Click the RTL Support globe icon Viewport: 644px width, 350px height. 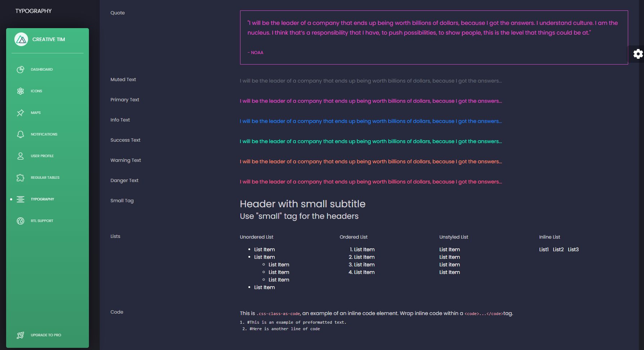click(x=20, y=221)
